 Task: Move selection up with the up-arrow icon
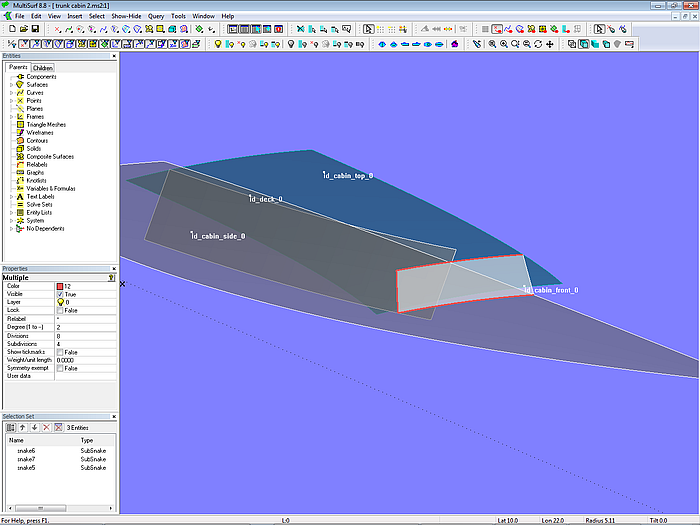tap(22, 427)
